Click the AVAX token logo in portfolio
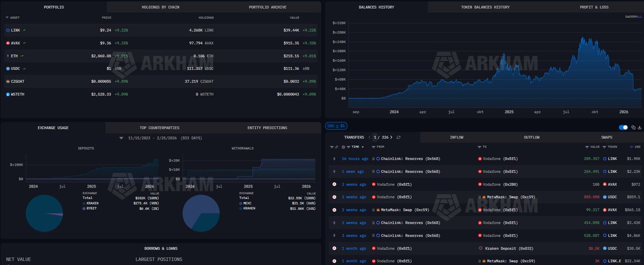Screen dimensions: 644x265 tap(8, 43)
